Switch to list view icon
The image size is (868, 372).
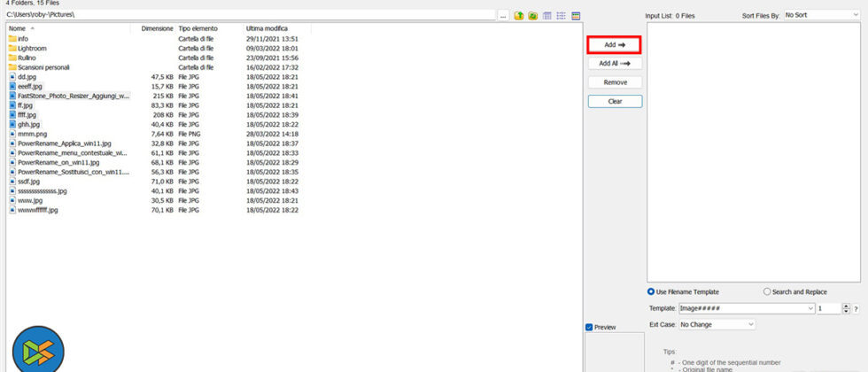(562, 16)
